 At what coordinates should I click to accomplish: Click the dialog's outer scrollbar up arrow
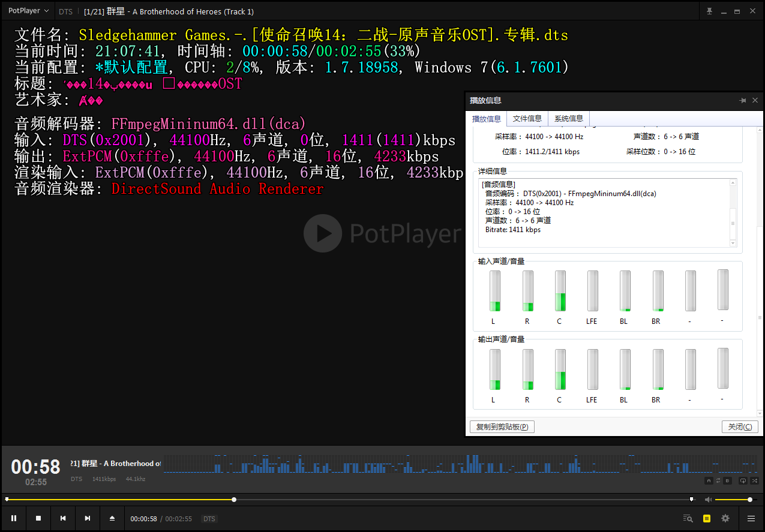tap(760, 131)
